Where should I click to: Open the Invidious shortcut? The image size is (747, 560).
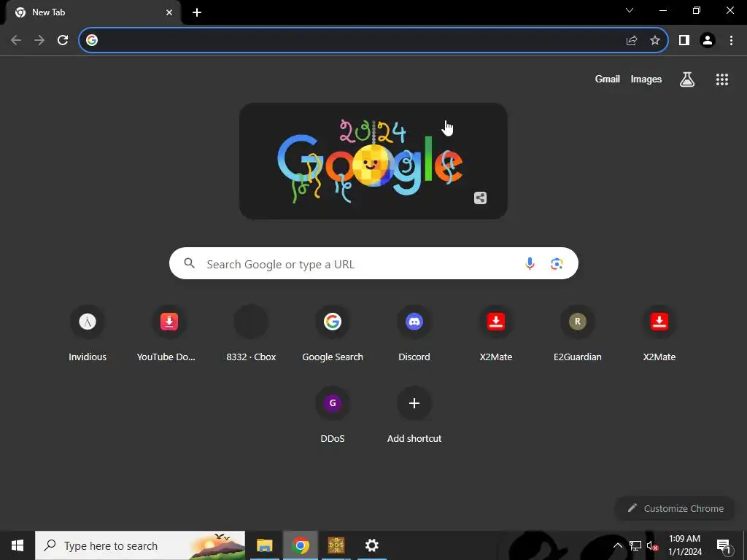tap(88, 333)
